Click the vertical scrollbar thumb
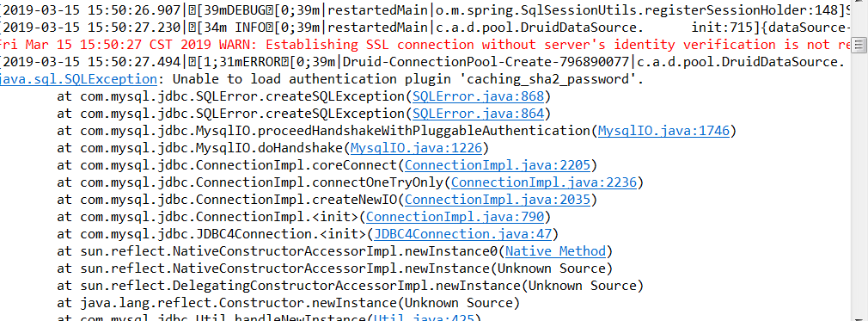868x321 pixels. 859,45
